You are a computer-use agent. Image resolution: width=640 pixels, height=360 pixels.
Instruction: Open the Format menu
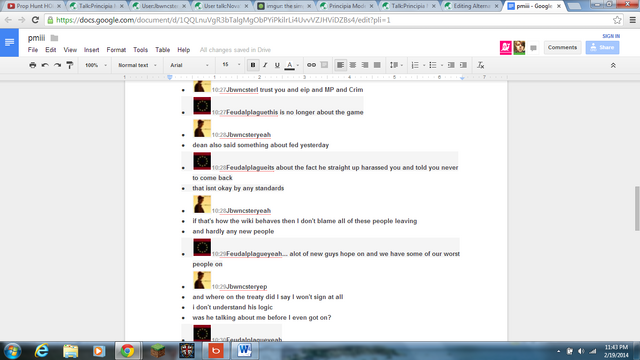(116, 50)
